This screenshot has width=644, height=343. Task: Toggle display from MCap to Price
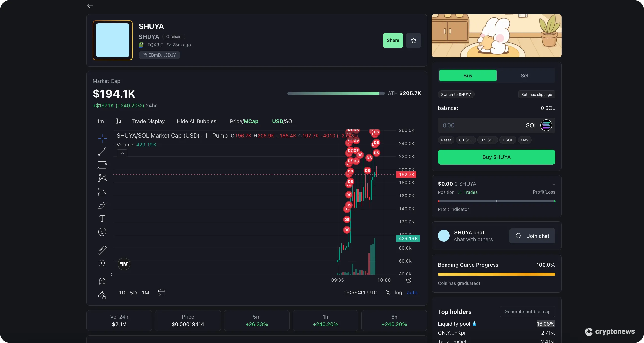click(236, 121)
